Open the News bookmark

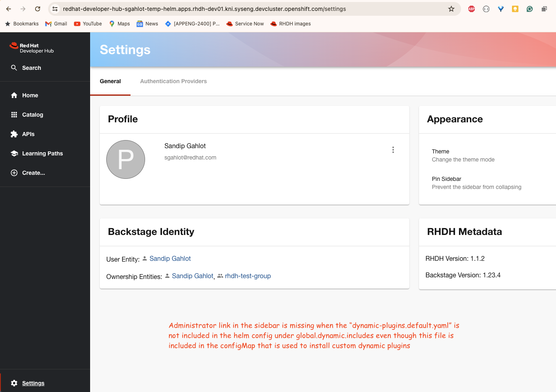pos(147,24)
